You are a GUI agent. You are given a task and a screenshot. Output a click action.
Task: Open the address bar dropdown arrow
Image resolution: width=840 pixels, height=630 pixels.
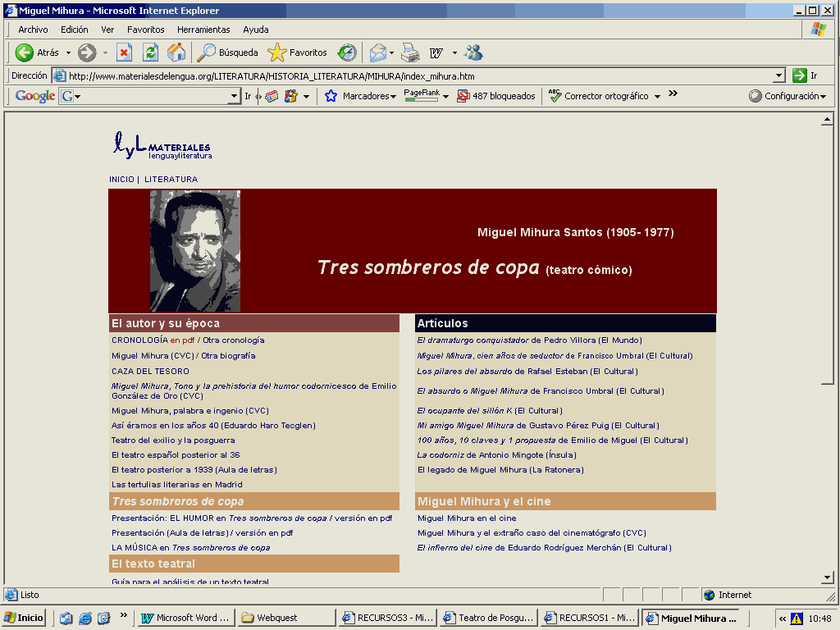point(779,75)
